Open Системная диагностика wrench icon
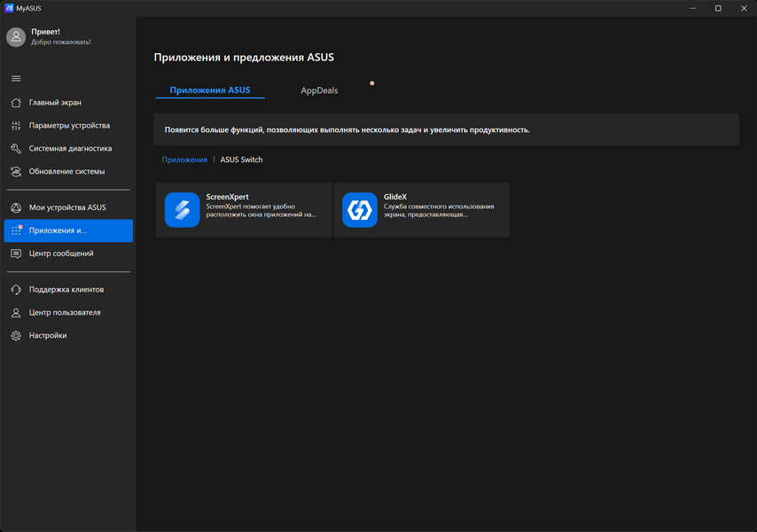Viewport: 757px width, 532px height. coord(16,149)
